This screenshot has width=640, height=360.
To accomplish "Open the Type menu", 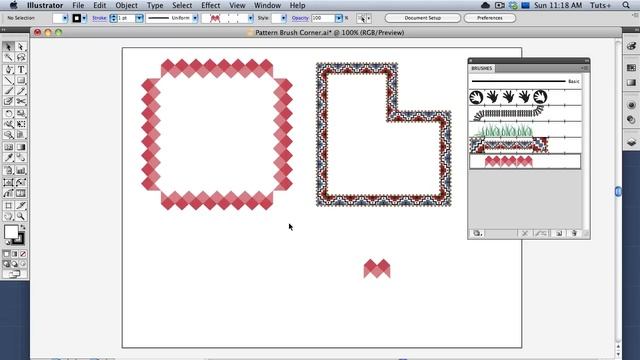I will point(155,5).
